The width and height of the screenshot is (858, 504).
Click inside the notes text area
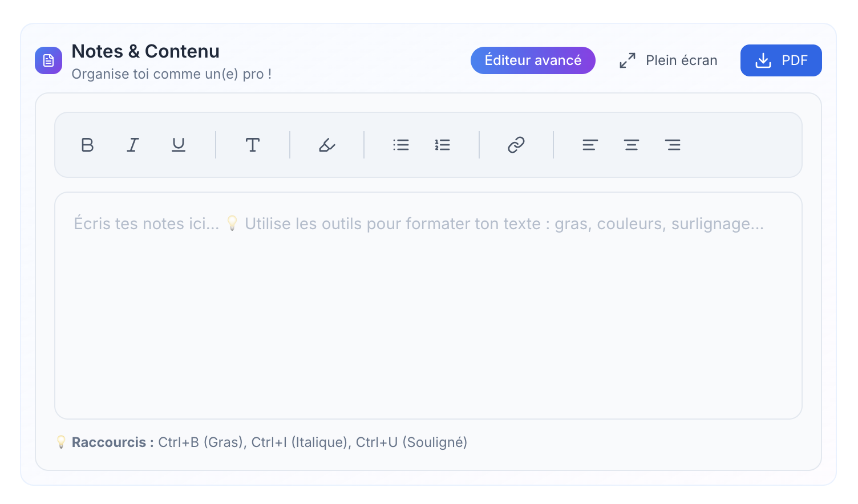pyautogui.click(x=428, y=314)
